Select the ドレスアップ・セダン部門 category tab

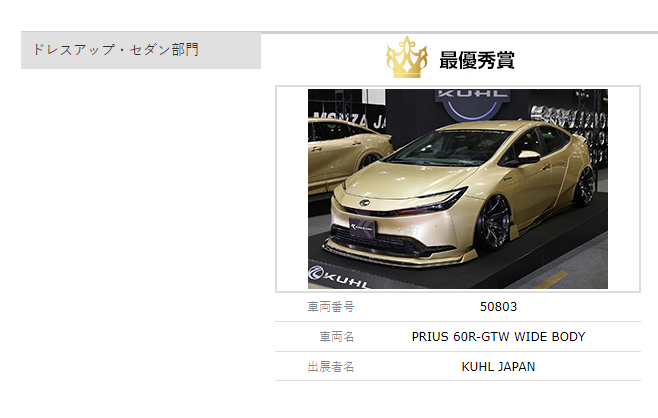click(141, 50)
